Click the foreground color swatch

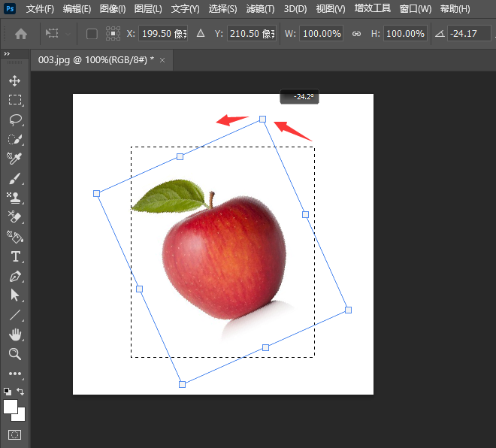pos(11,407)
